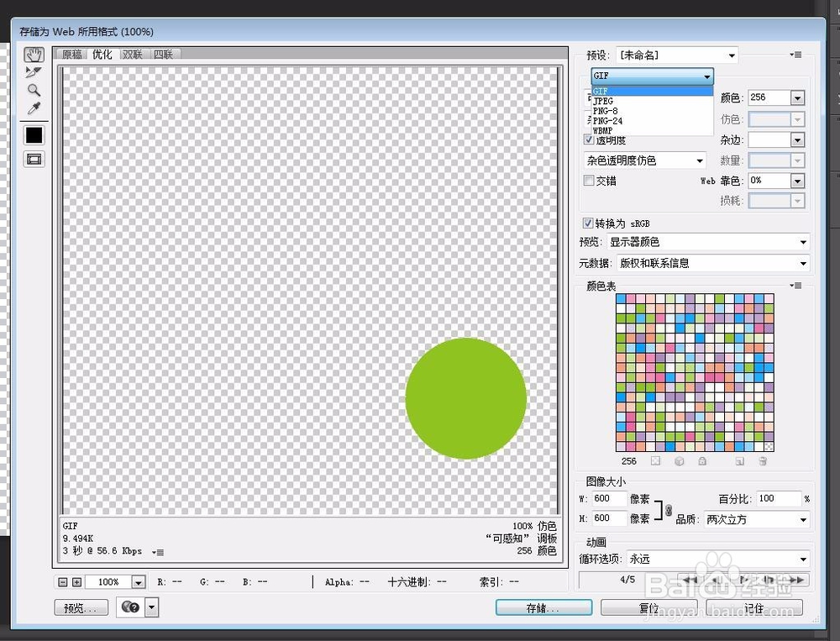Click the 预览... preview button
The height and width of the screenshot is (641, 840).
pyautogui.click(x=81, y=607)
